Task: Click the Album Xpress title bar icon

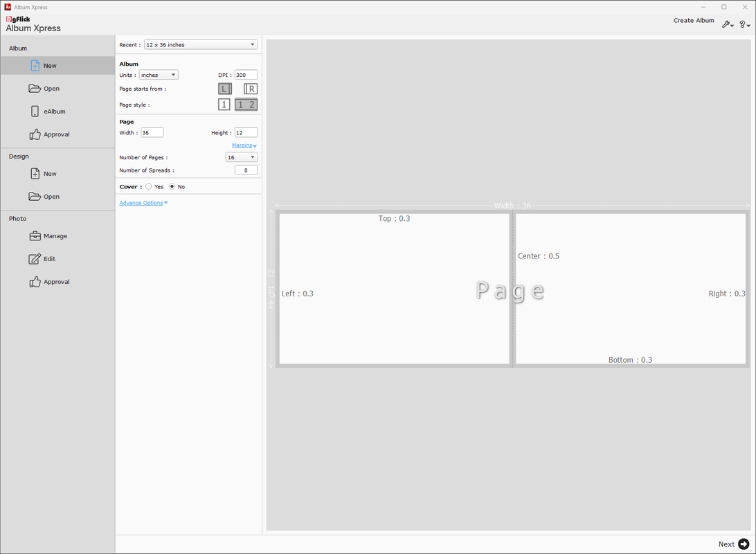Action: pyautogui.click(x=8, y=7)
